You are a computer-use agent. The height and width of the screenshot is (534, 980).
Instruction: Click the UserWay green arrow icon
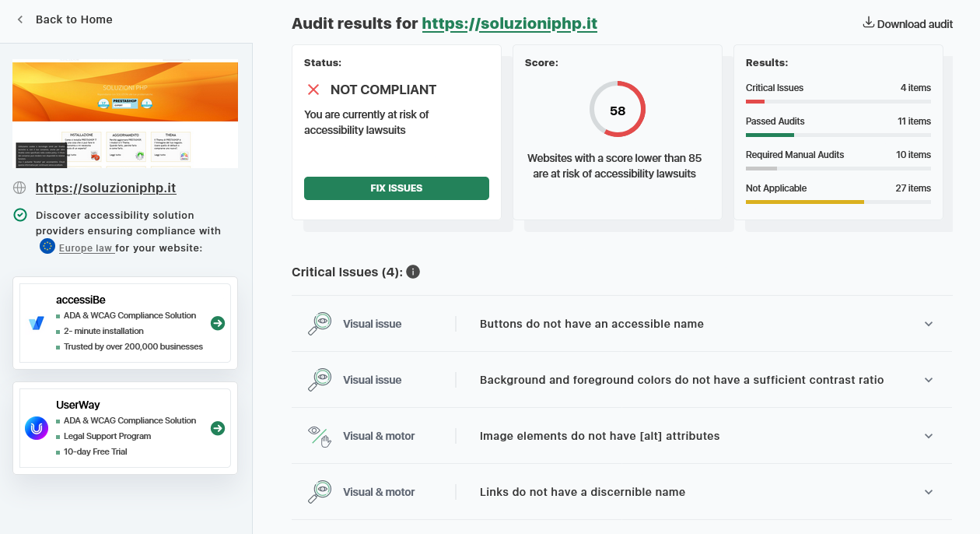coord(218,428)
